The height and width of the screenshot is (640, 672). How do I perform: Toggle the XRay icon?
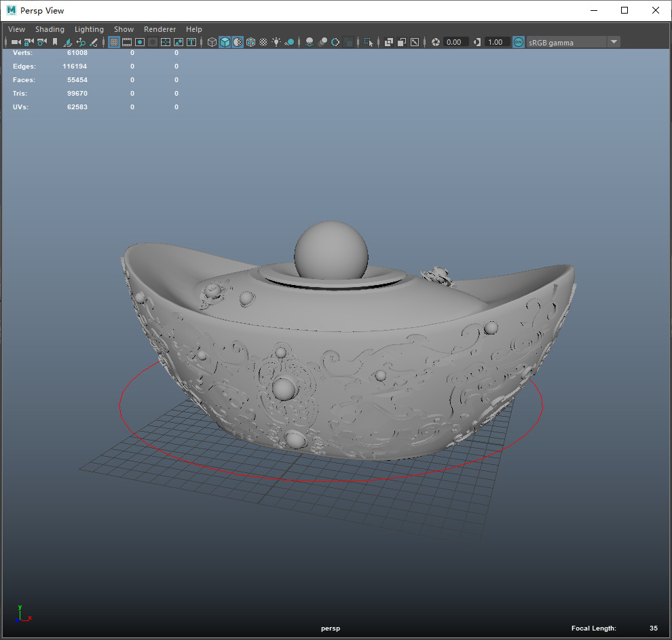[x=389, y=42]
